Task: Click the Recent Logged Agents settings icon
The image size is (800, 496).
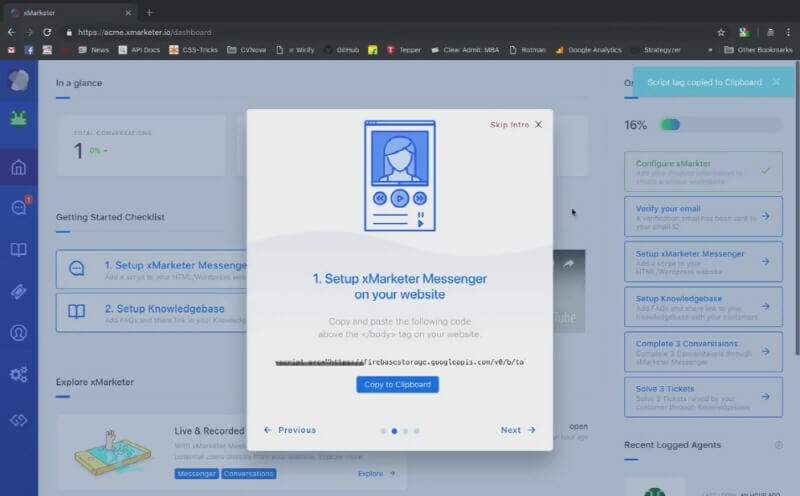Action: pyautogui.click(x=779, y=445)
